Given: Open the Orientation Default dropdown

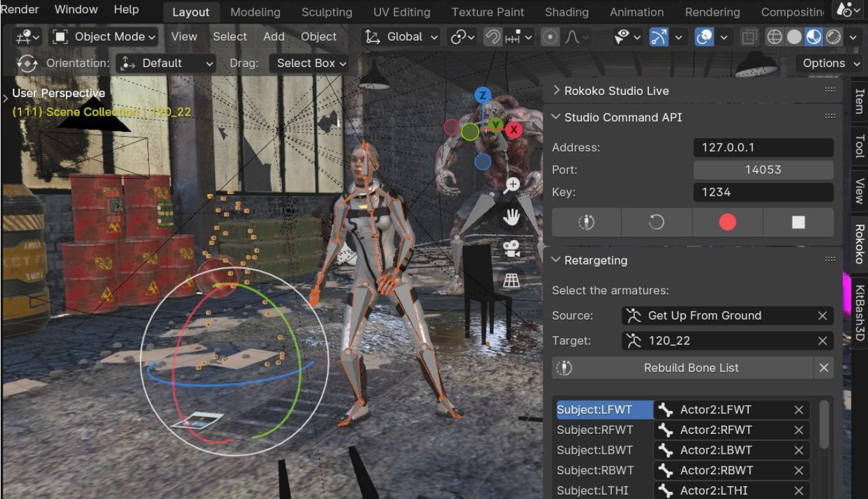Looking at the screenshot, I should [x=167, y=63].
